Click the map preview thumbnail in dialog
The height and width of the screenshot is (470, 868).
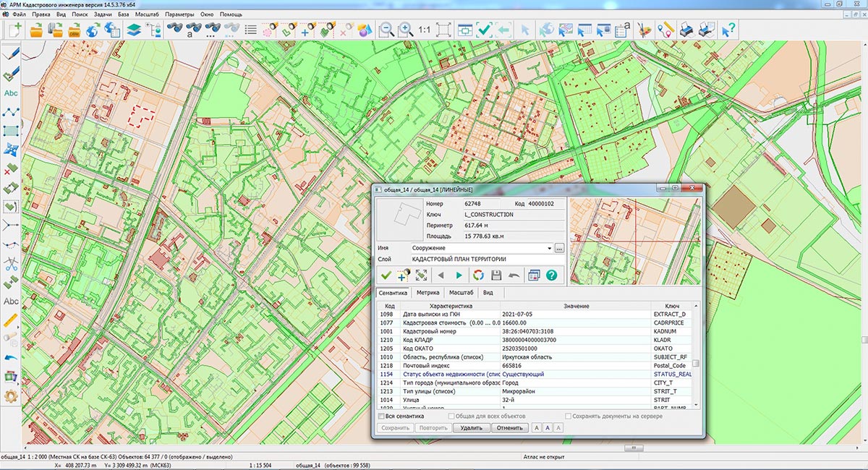click(634, 241)
